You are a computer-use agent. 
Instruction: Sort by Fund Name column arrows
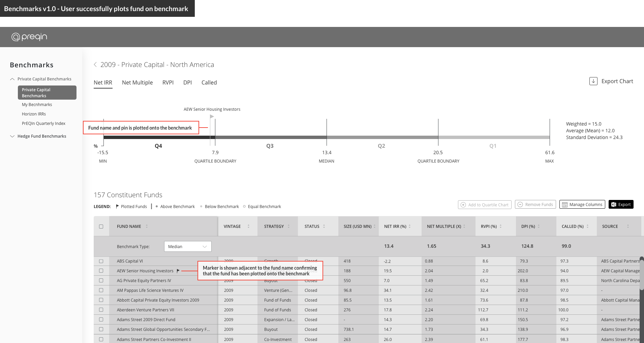tap(147, 226)
